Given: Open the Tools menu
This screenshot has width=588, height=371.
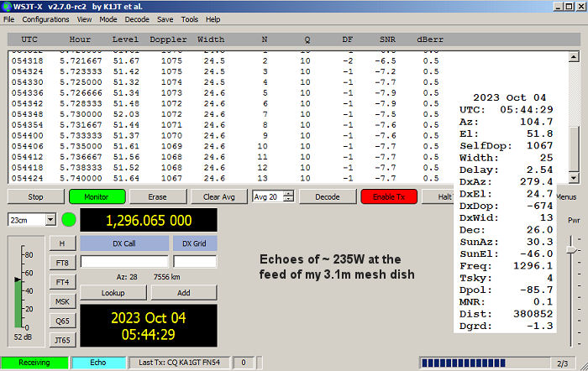Looking at the screenshot, I should [189, 19].
